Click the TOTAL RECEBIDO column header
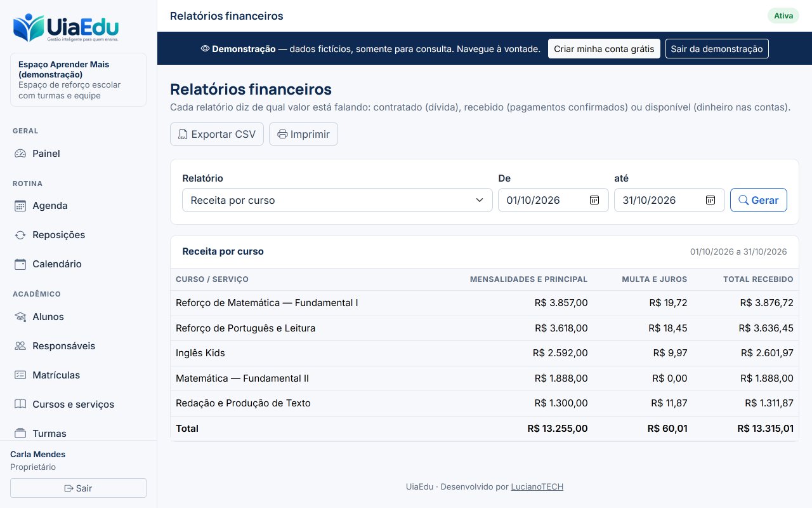 point(758,279)
